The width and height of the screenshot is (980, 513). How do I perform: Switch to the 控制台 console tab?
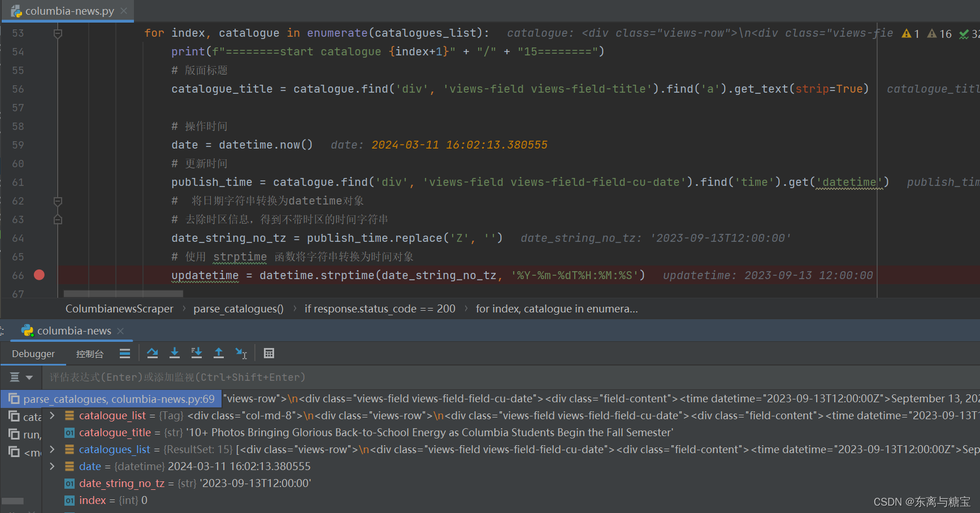click(90, 354)
